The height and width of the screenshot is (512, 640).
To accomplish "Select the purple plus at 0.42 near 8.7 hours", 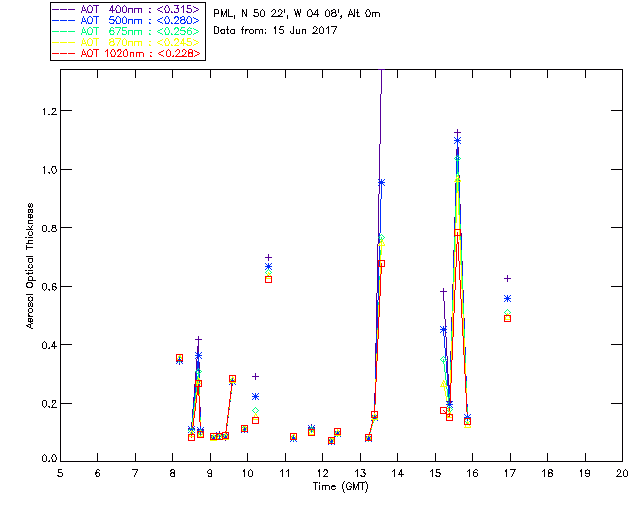I will [x=198, y=339].
